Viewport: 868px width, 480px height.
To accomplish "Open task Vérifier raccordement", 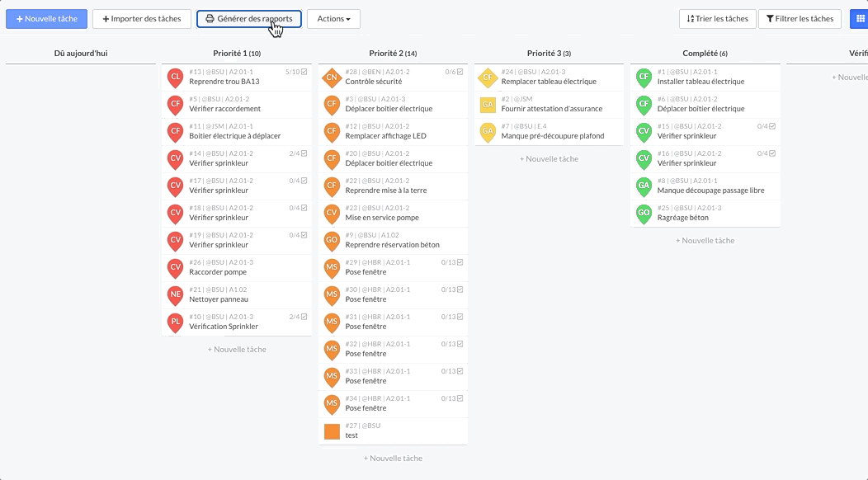I will pyautogui.click(x=237, y=105).
